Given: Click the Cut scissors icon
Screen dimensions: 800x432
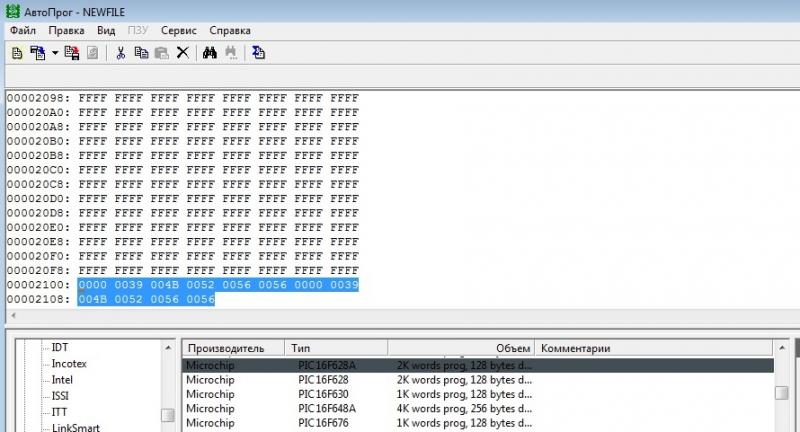Looking at the screenshot, I should tap(120, 53).
